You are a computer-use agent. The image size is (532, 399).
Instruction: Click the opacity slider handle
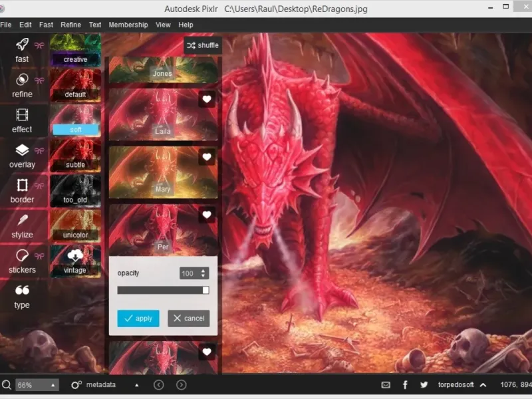(x=205, y=290)
